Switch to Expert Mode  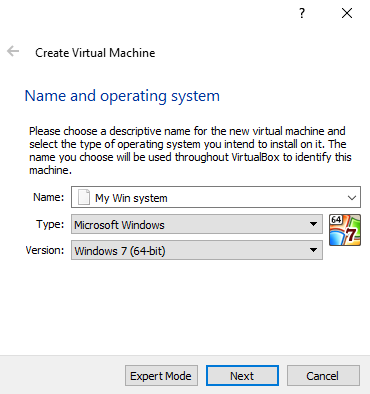click(161, 376)
